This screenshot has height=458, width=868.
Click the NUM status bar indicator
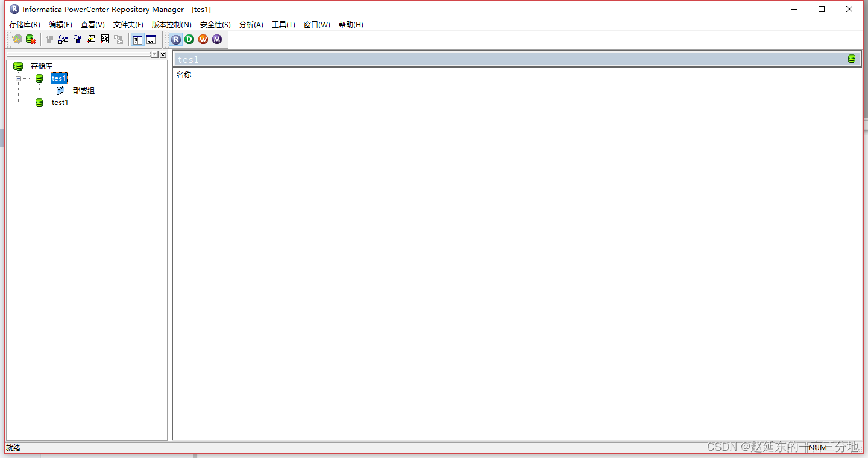[817, 448]
